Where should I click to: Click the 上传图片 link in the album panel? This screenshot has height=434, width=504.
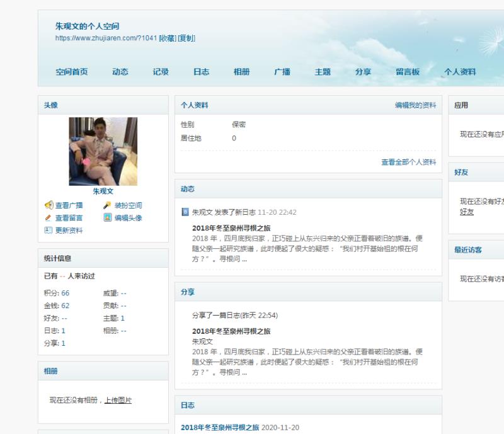pyautogui.click(x=118, y=400)
